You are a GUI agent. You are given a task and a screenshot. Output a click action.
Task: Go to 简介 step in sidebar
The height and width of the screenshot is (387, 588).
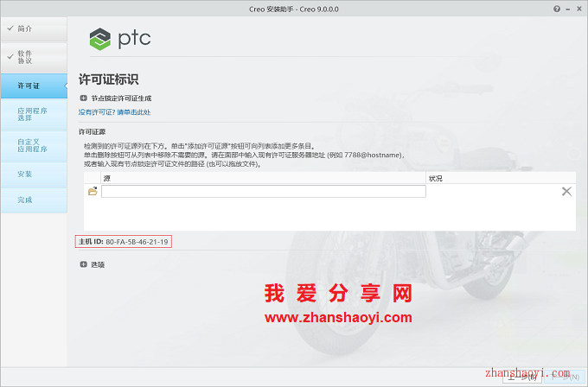[34, 29]
